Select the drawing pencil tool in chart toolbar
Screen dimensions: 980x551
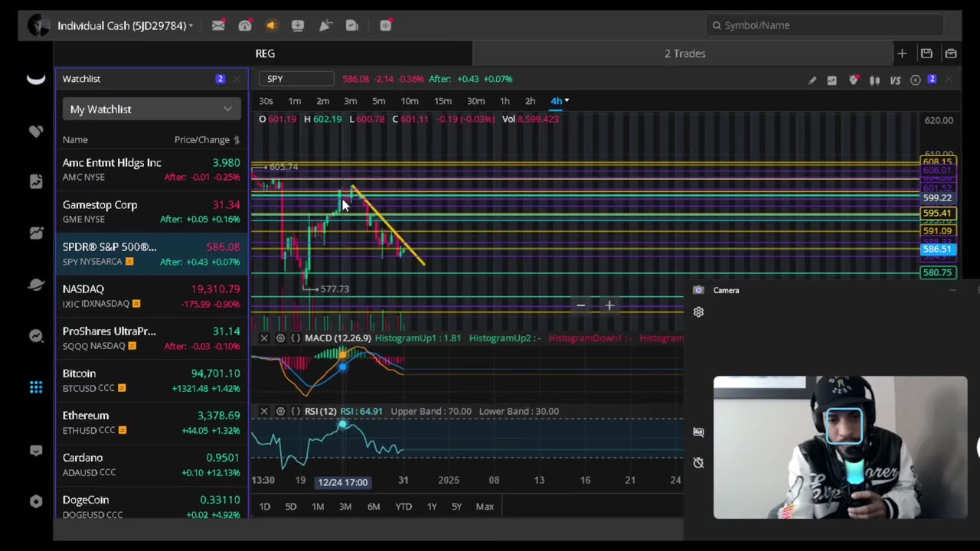[812, 80]
